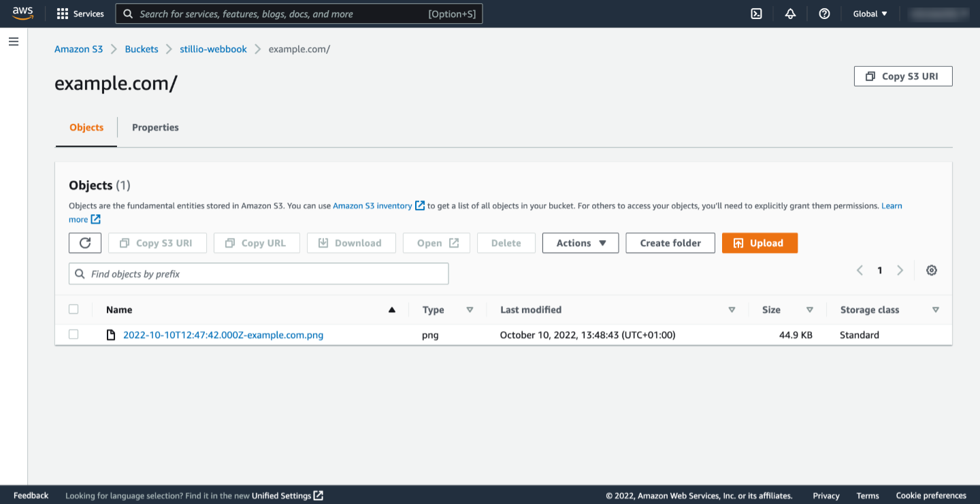Image resolution: width=980 pixels, height=504 pixels.
Task: Open the blurred account menu
Action: click(939, 14)
